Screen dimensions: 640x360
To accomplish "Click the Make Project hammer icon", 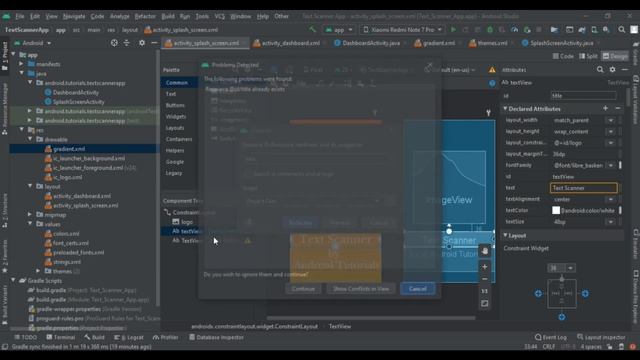I will click(x=313, y=29).
